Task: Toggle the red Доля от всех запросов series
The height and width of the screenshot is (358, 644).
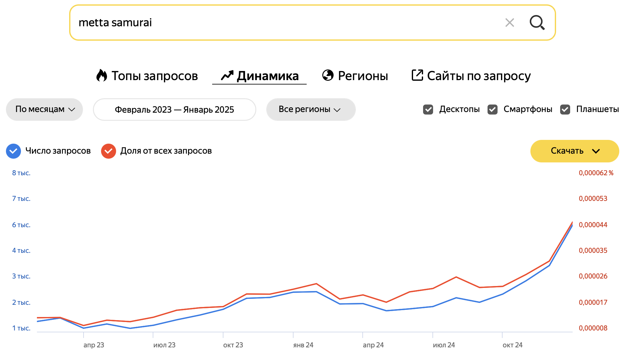Action: (x=109, y=151)
